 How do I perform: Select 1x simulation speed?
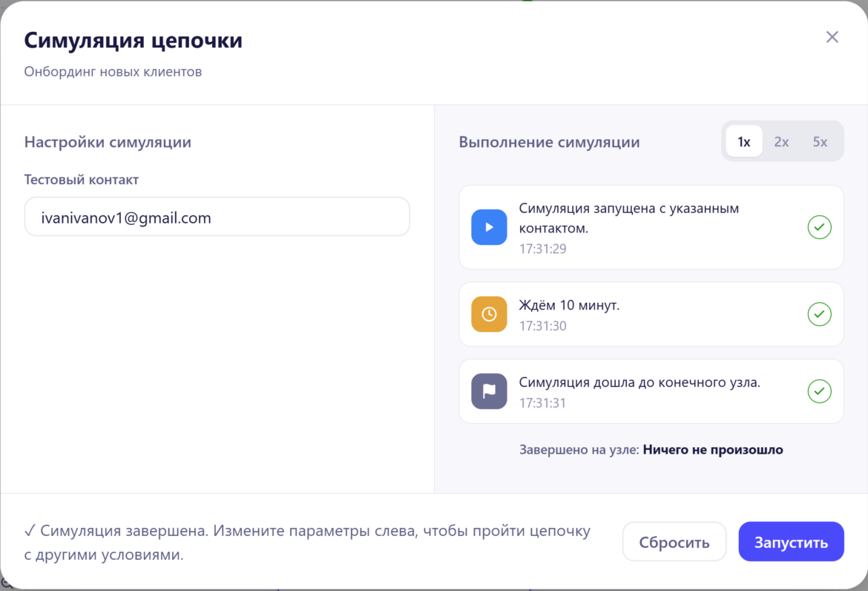click(x=744, y=142)
